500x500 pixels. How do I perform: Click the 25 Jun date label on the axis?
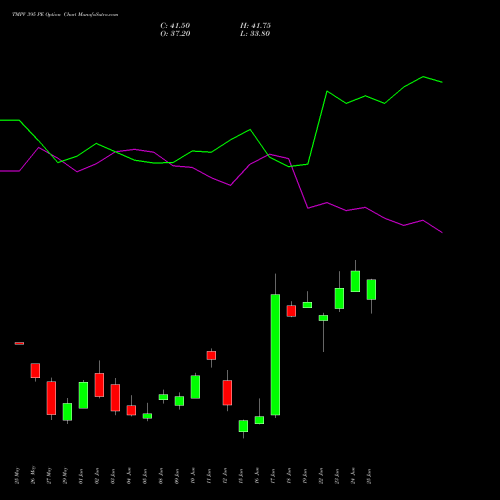369,476
